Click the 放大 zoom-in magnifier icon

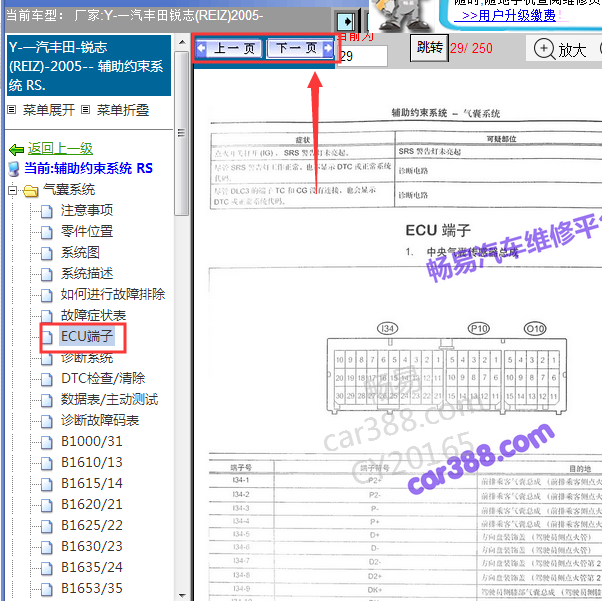[x=544, y=49]
